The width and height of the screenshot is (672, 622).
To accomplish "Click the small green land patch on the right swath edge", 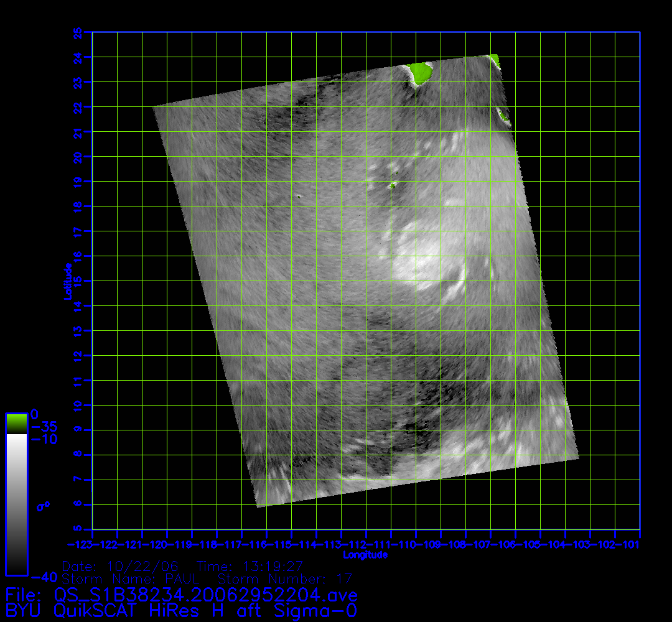I will tap(503, 114).
